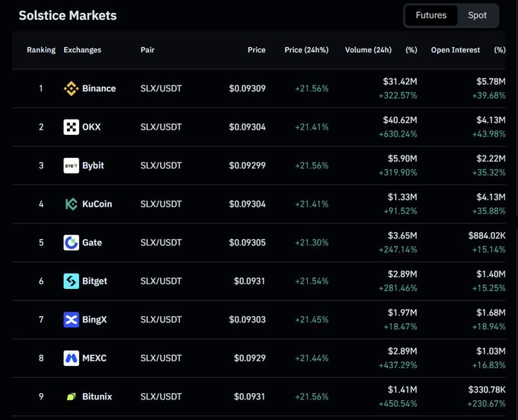The image size is (518, 420).
Task: Click the Gate logo icon
Action: pyautogui.click(x=71, y=242)
